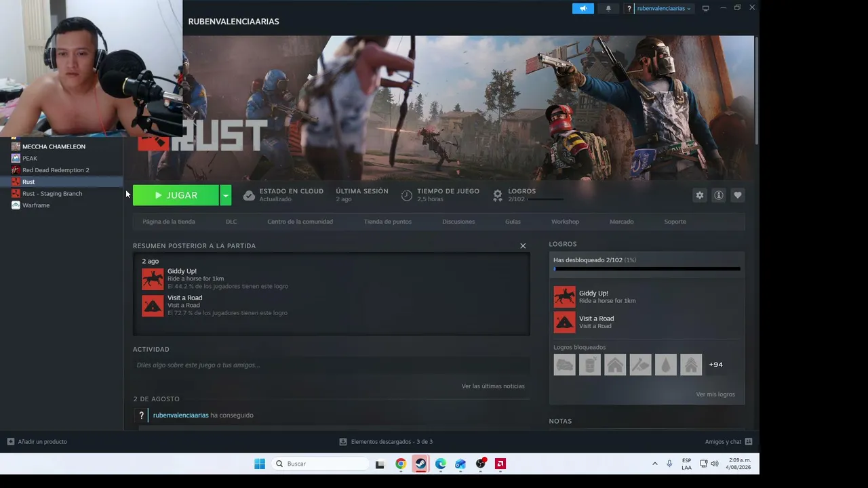The image size is (868, 488).
Task: Add Rust to favorites with the heart icon
Action: tap(738, 195)
